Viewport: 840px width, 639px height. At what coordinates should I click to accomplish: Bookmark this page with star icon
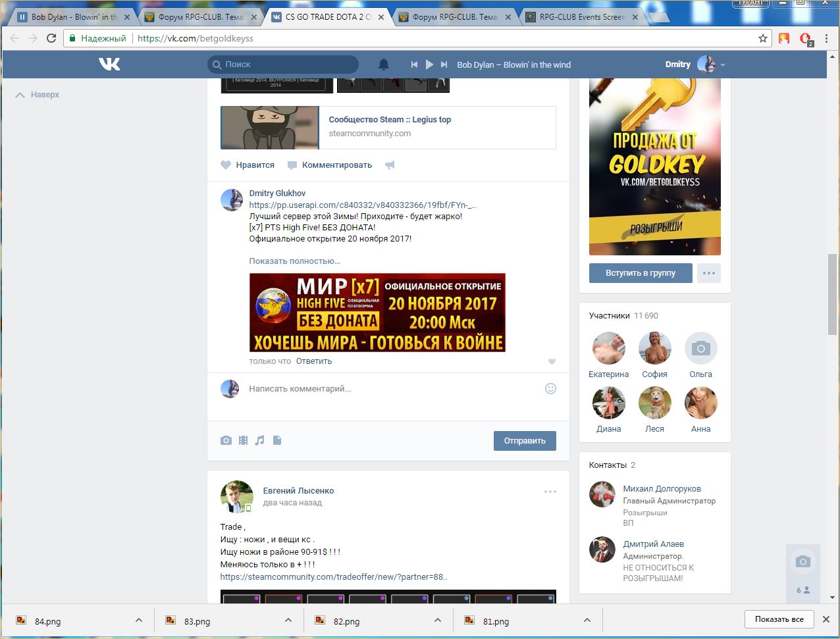(763, 38)
